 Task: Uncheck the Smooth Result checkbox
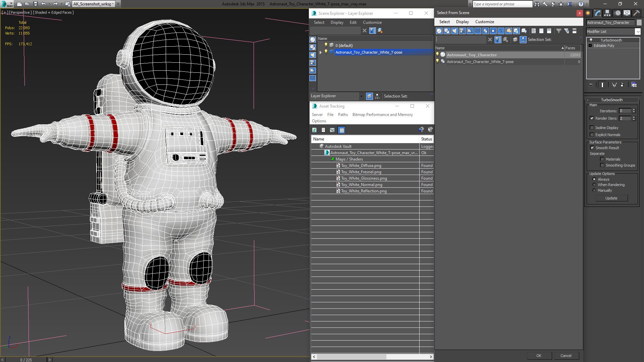pos(592,148)
